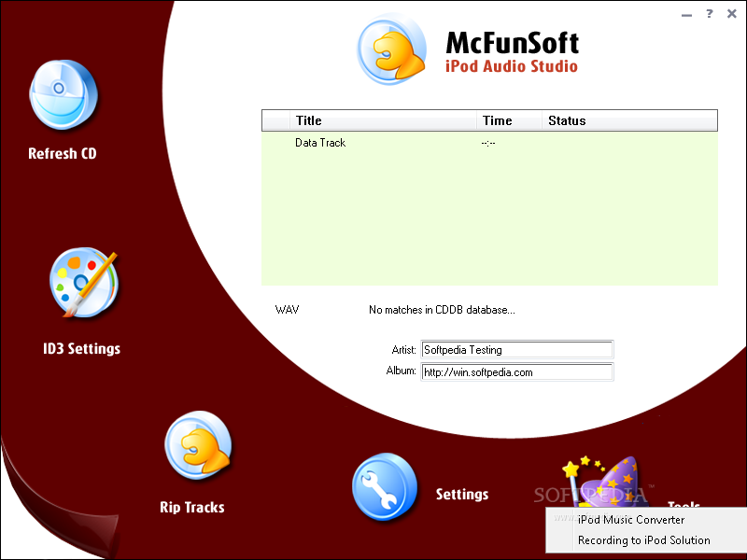747x560 pixels.
Task: Click the No matches in CDDB database message
Action: pyautogui.click(x=442, y=310)
